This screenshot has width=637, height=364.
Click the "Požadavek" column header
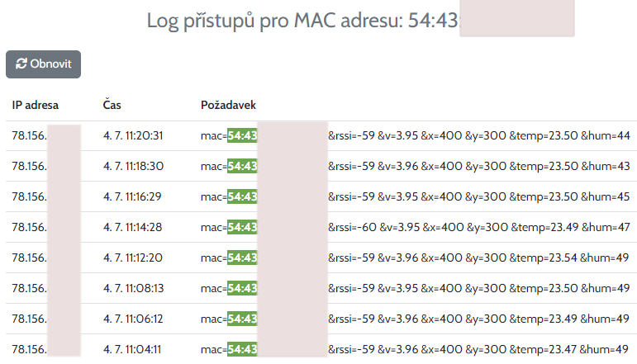point(228,106)
